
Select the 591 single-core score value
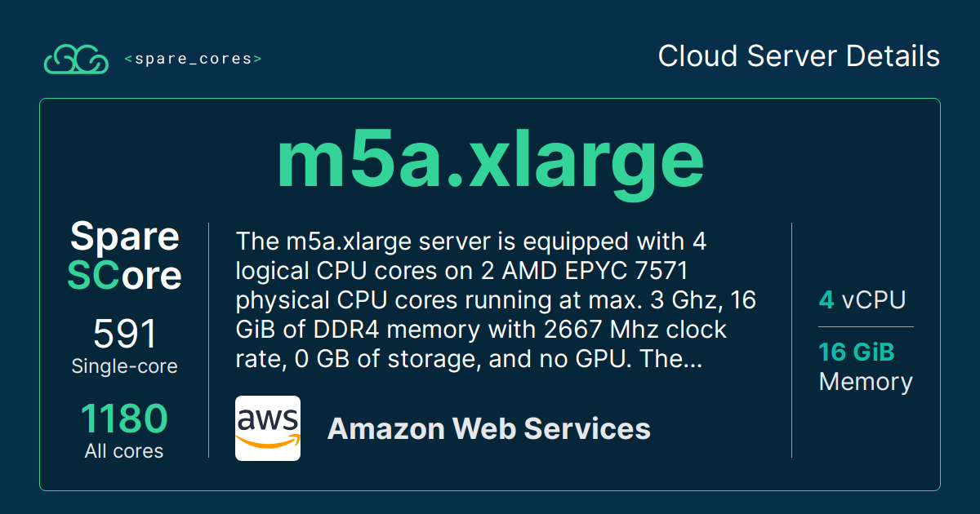[124, 334]
